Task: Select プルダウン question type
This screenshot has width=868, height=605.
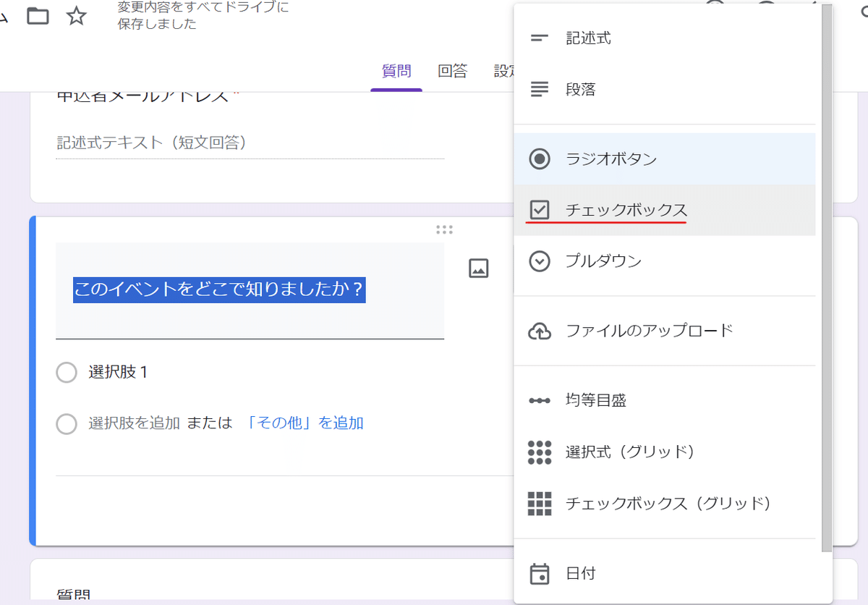Action: pyautogui.click(x=665, y=261)
